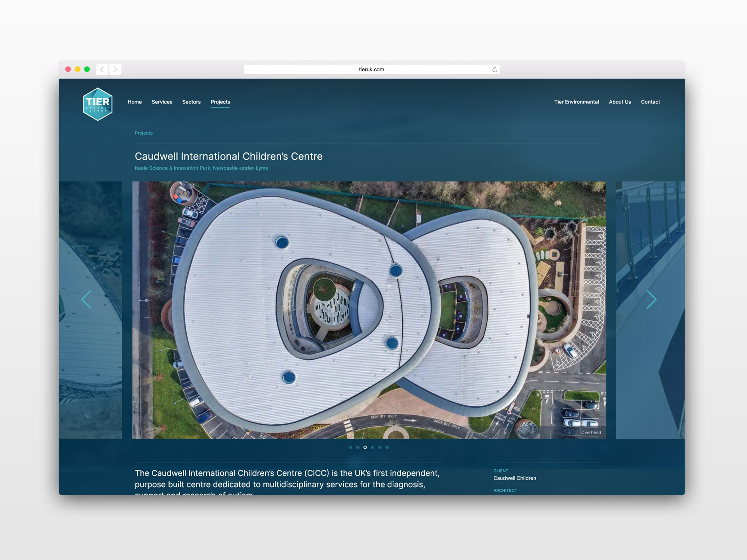Select the first carousel dot

point(351,447)
